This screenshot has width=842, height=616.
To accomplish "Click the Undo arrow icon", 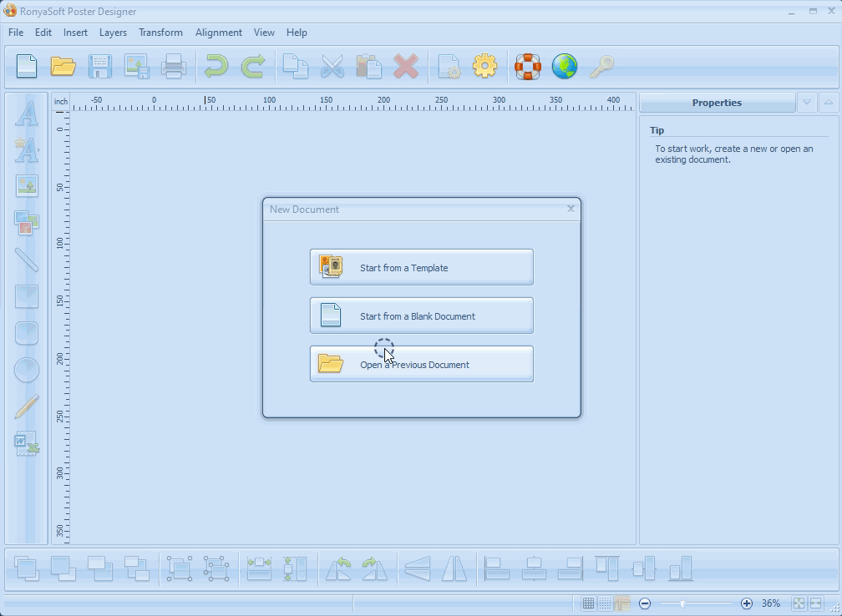I will 216,67.
